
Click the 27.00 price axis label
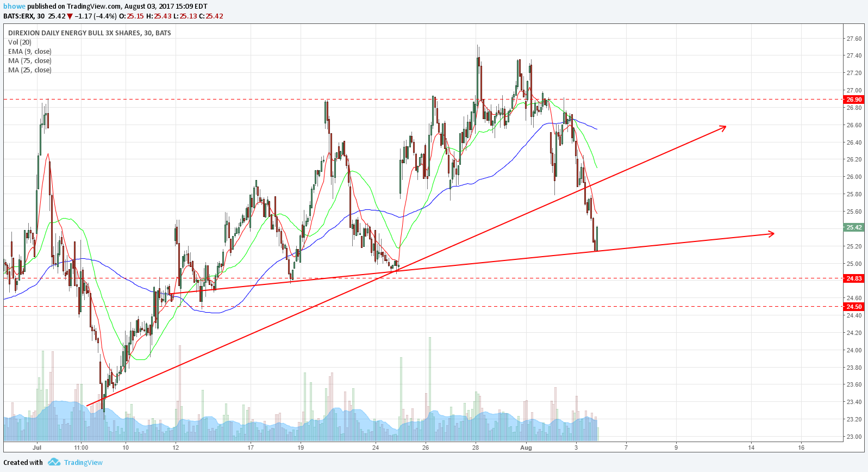854,90
